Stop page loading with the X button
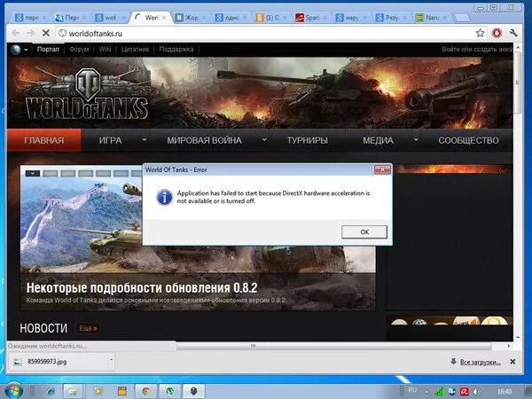This screenshot has width=532, height=399. (x=46, y=33)
